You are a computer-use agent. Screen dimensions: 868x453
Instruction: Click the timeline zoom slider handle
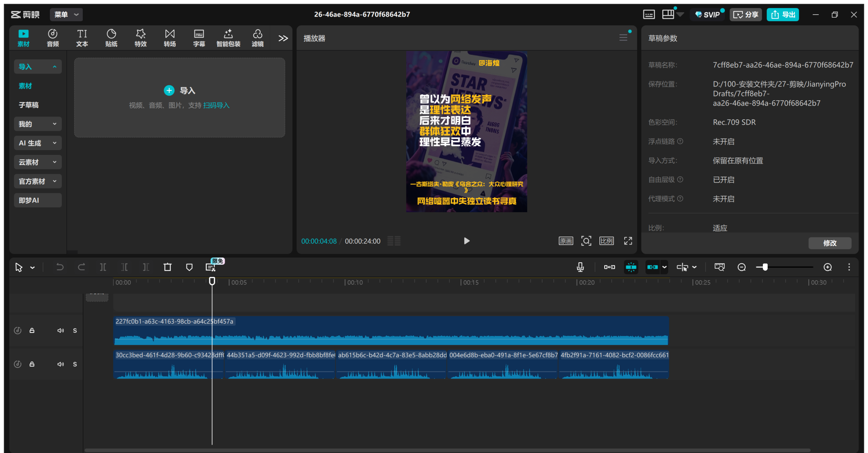[x=765, y=267]
